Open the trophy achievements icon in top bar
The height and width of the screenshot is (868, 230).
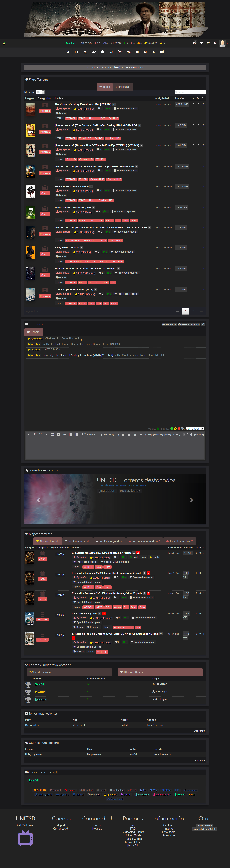(201, 43)
